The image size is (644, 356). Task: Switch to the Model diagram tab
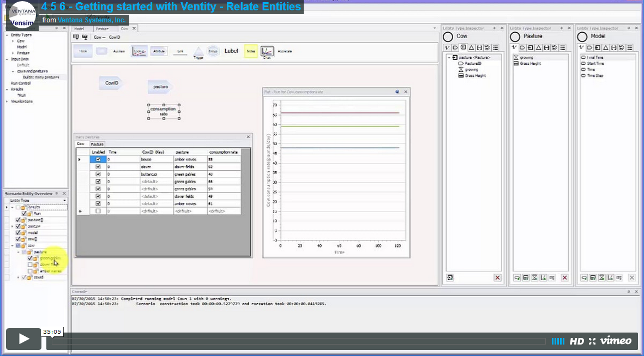[x=79, y=29]
